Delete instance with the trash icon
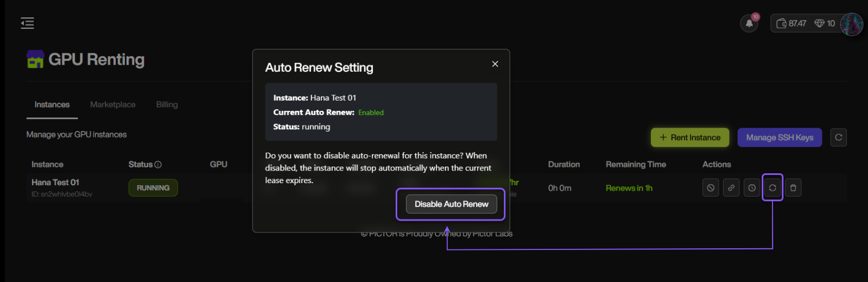868x282 pixels. [793, 188]
